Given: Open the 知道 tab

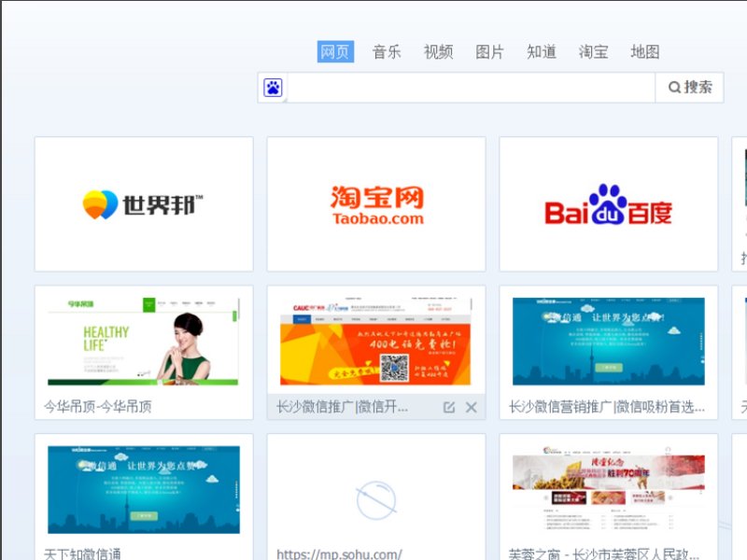Looking at the screenshot, I should tap(543, 52).
